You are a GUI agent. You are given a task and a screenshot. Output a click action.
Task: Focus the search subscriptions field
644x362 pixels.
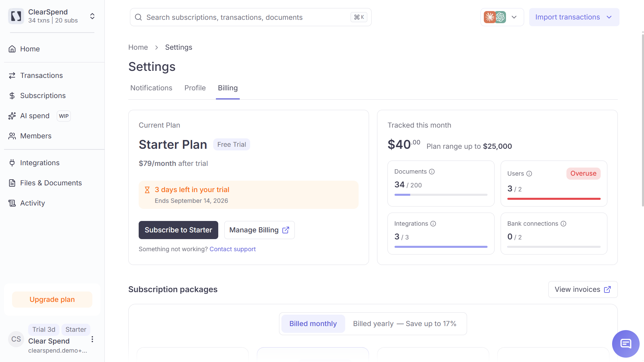pyautogui.click(x=250, y=17)
